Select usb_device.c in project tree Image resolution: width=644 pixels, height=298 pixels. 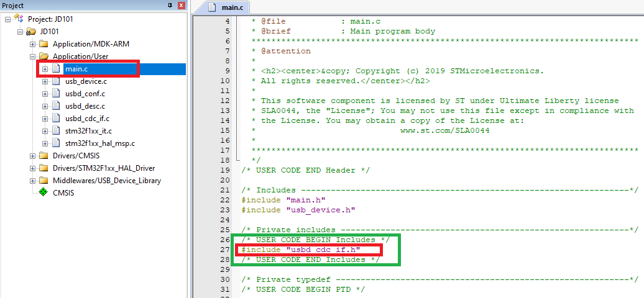[x=86, y=81]
